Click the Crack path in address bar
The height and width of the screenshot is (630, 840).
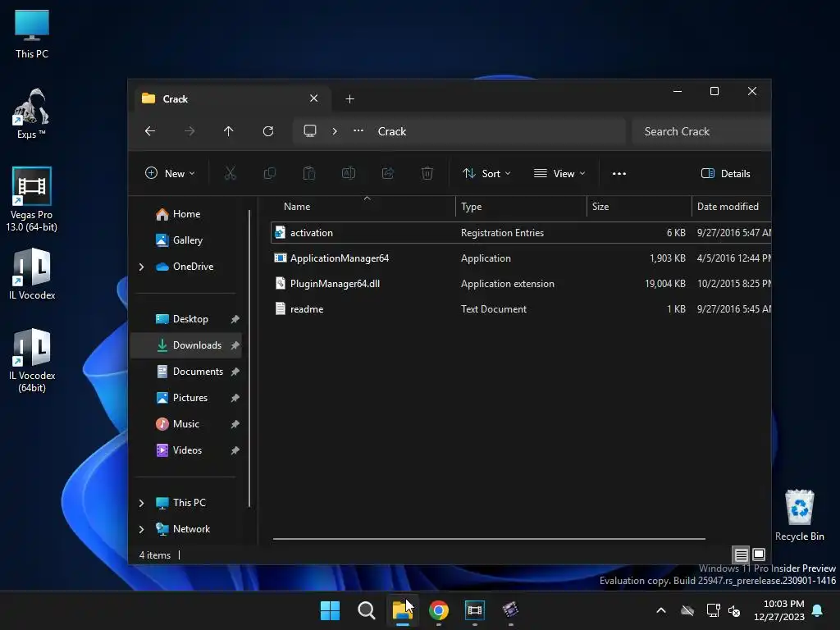[x=392, y=132]
